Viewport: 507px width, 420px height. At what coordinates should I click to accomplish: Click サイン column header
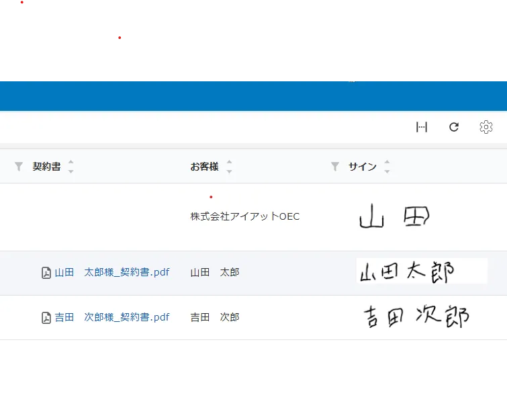pos(363,167)
